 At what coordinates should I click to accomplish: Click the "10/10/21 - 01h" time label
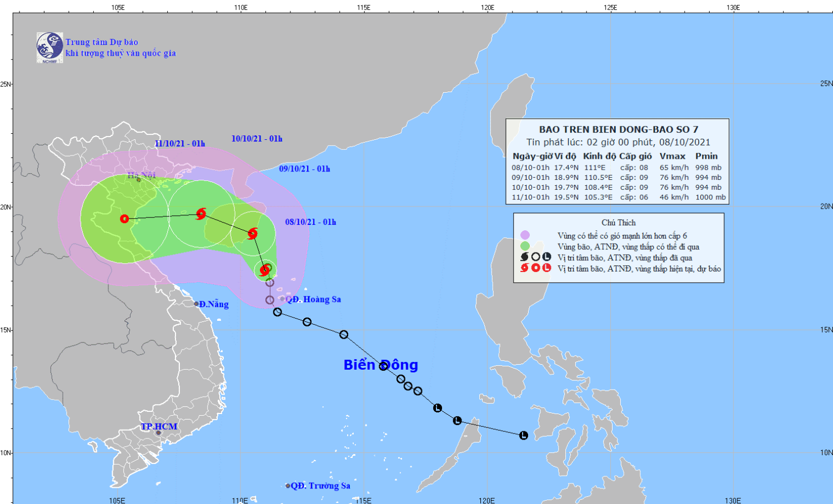(257, 139)
